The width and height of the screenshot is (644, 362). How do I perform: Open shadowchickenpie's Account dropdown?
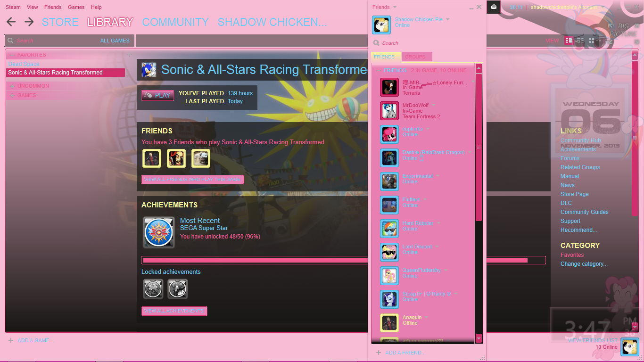click(567, 7)
